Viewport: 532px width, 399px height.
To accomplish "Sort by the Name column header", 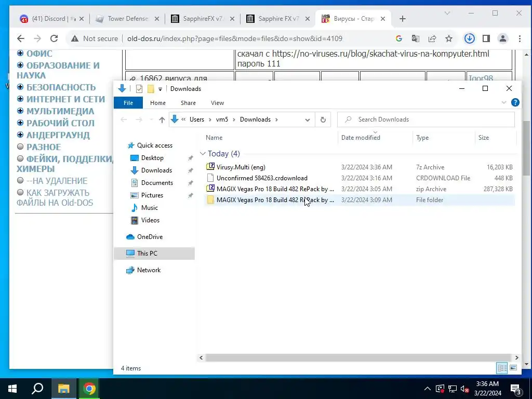I will point(214,137).
